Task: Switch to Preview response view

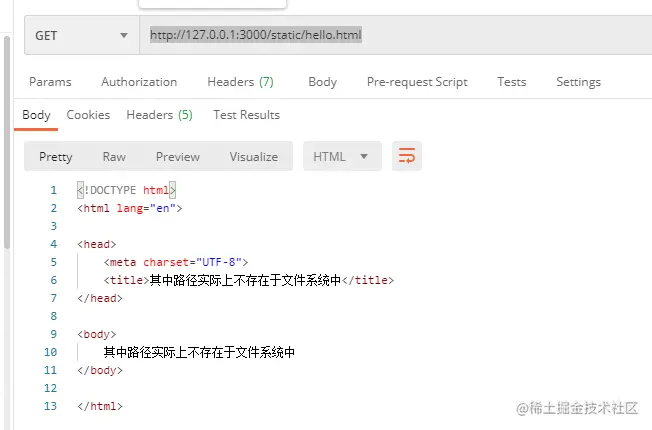Action: point(178,157)
